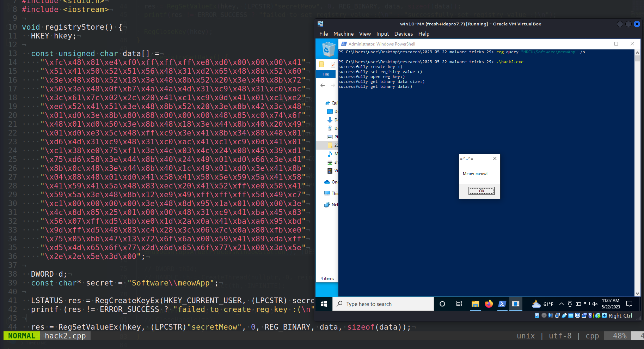Open the Devices menu in VirtualBox

[x=403, y=34]
